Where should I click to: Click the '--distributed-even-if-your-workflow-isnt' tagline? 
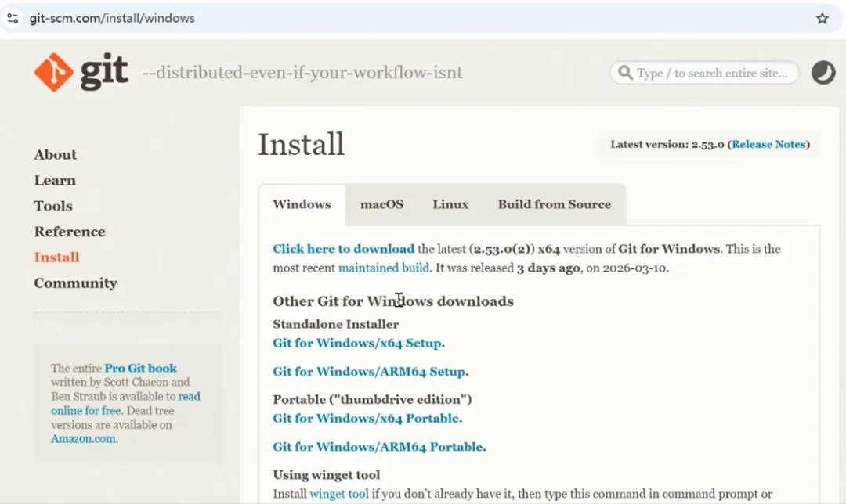(302, 72)
